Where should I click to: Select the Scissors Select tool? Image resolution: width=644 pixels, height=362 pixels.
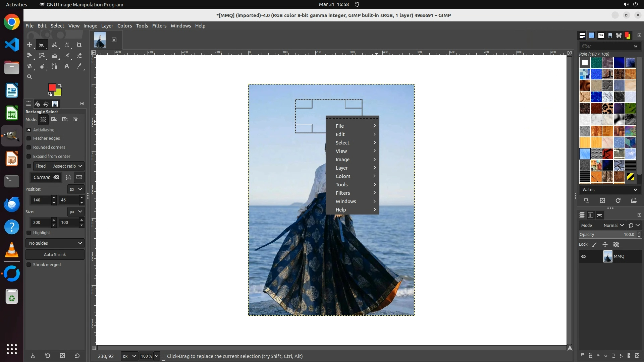54,45
